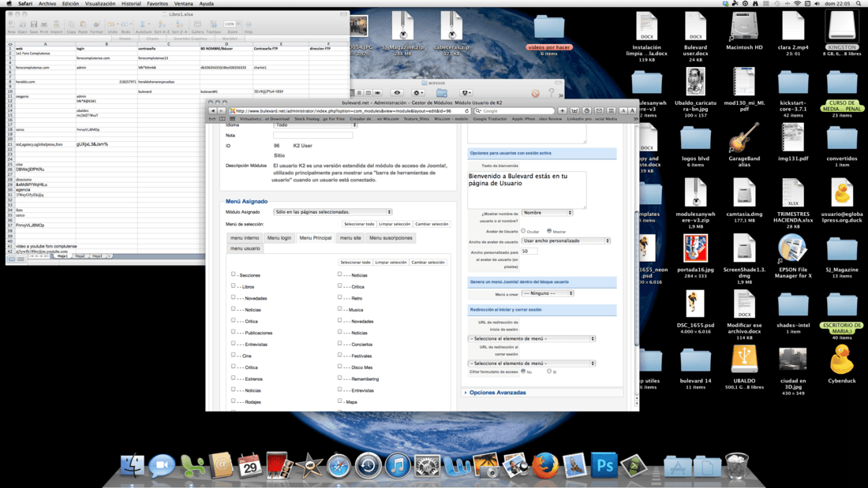This screenshot has width=868, height=488.
Task: Click Limpiar selección beside Menú de selección label
Action: pyautogui.click(x=395, y=224)
